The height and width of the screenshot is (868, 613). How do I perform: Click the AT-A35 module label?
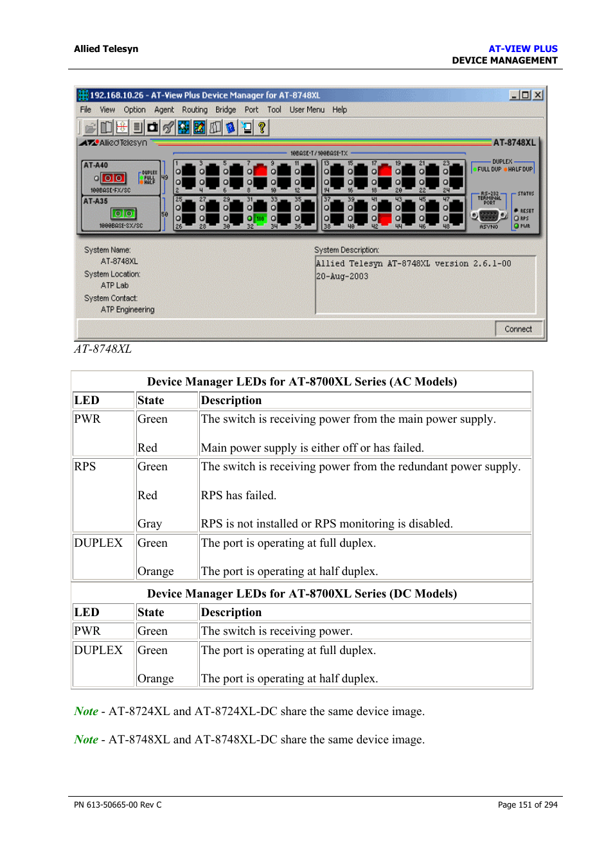tap(96, 201)
